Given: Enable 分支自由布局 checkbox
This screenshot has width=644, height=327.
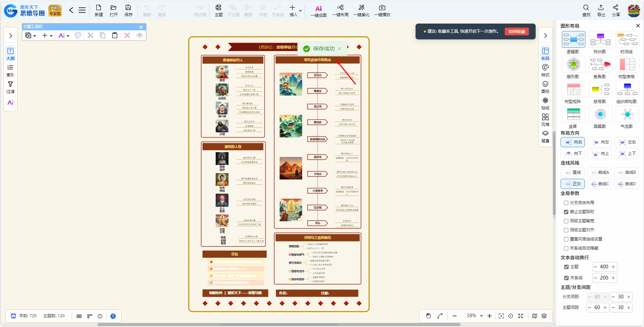Looking at the screenshot, I should (566, 203).
